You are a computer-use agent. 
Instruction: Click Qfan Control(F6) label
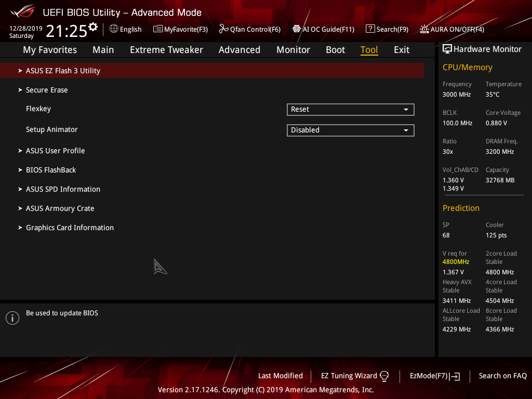pyautogui.click(x=255, y=29)
